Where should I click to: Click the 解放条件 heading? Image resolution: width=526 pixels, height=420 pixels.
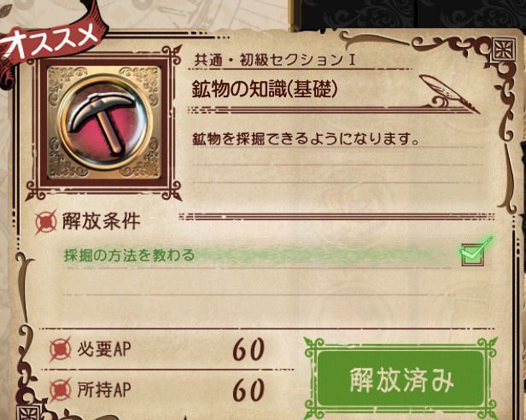coord(101,221)
